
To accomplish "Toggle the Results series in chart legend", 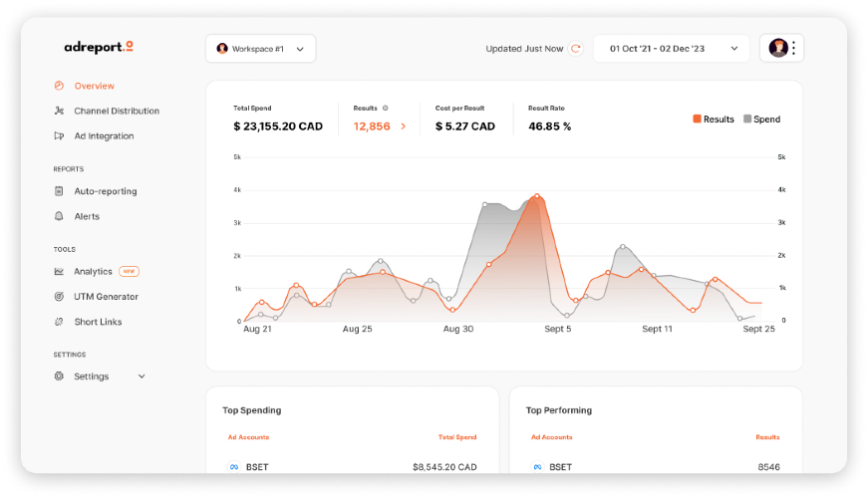I will pos(714,120).
